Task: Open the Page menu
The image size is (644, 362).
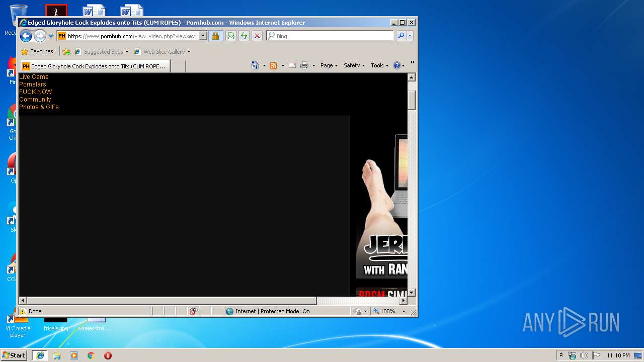Action: coord(329,65)
